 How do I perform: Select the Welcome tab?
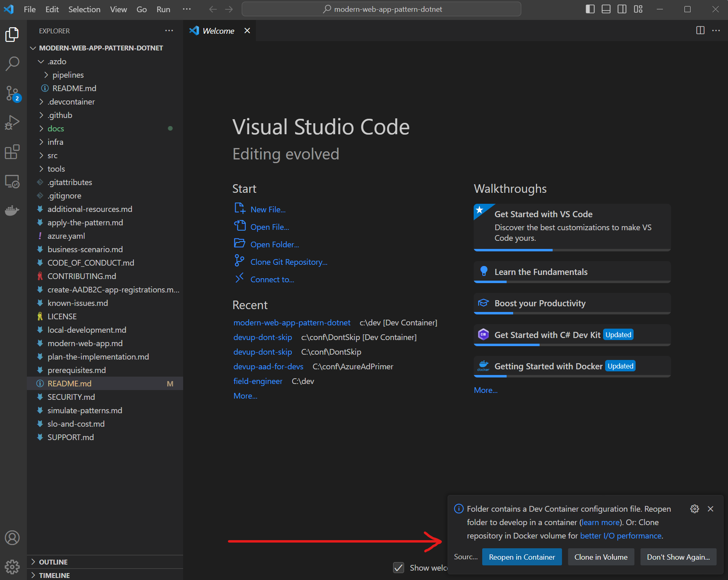[218, 31]
